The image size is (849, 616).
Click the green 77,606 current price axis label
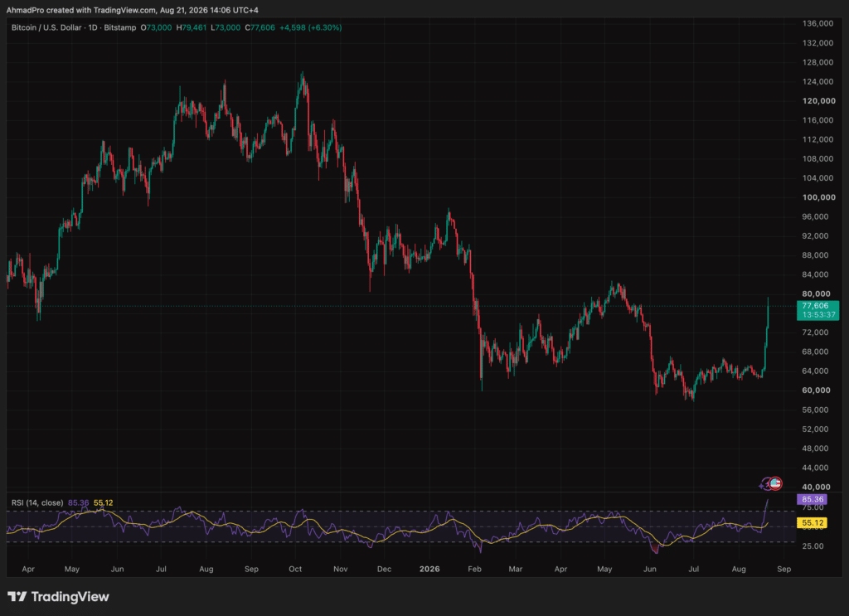(817, 306)
